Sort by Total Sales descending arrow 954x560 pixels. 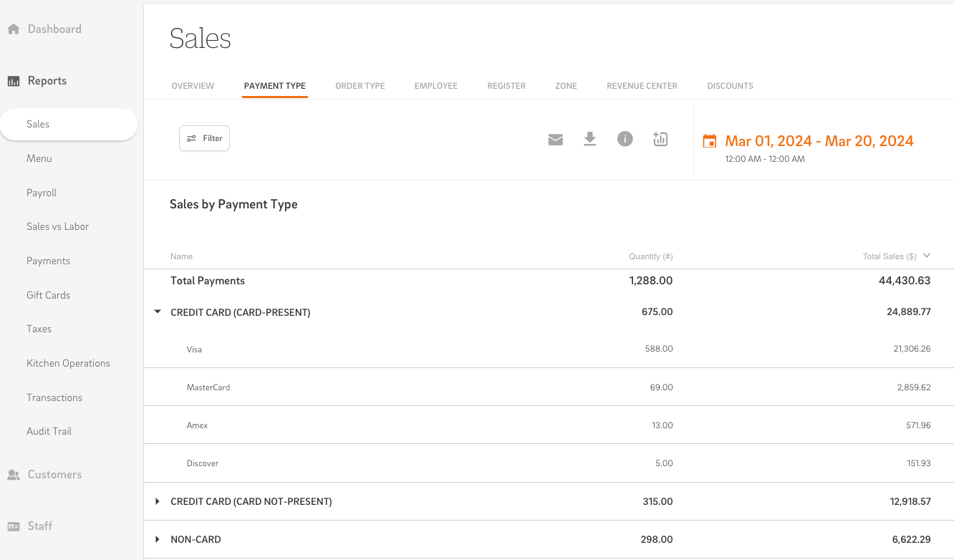pos(927,256)
